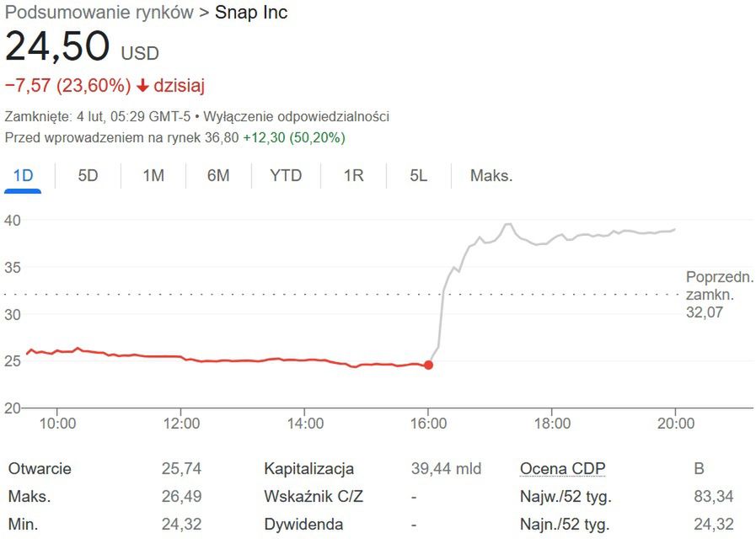
Task: Switch chart to the 6M tab
Action: point(218,175)
